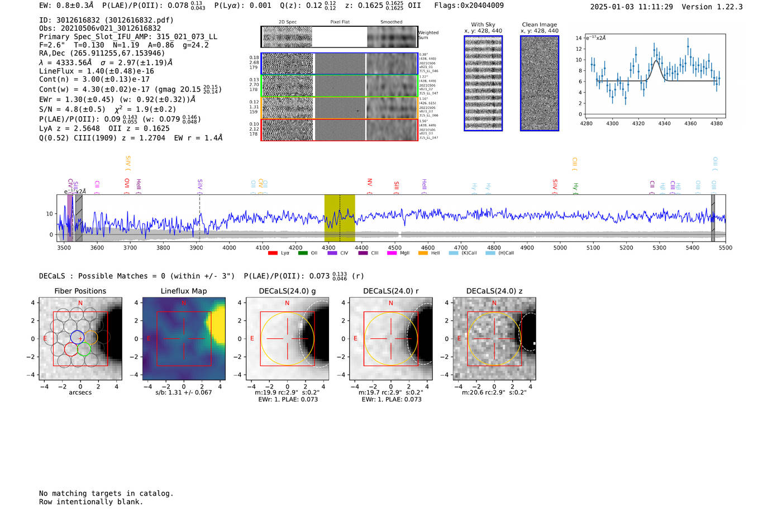The width and height of the screenshot is (782, 532).
Task: Open the DECaLS(24.0) z image
Action: pos(494,338)
